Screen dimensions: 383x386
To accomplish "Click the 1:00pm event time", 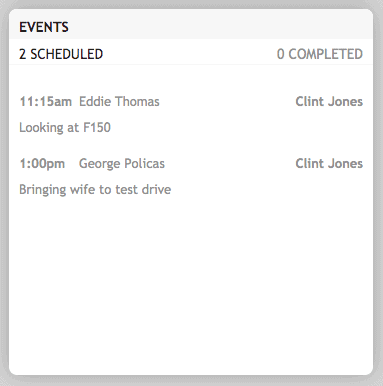I will coord(42,164).
